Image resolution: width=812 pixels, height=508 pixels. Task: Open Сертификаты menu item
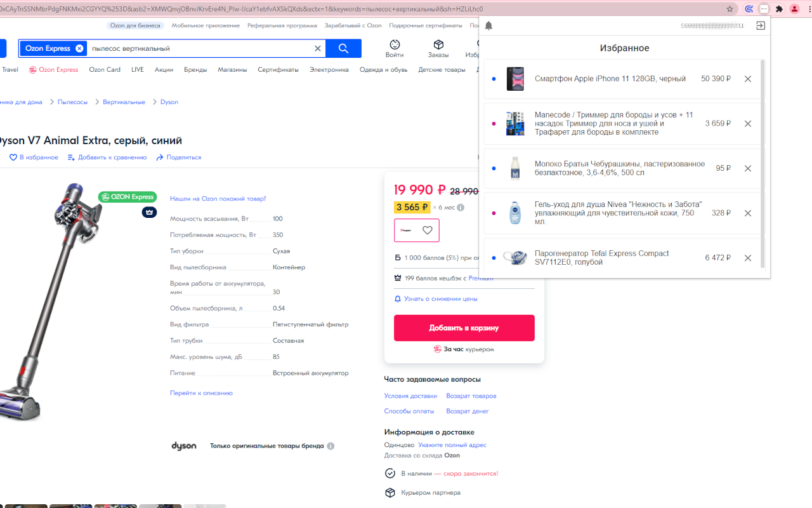[x=278, y=70]
